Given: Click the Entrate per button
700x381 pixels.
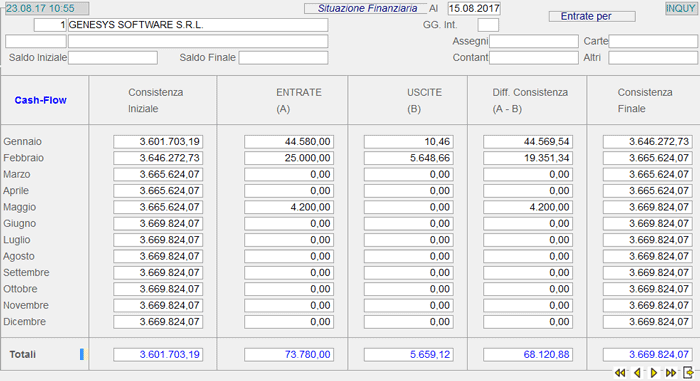Looking at the screenshot, I should point(592,17).
